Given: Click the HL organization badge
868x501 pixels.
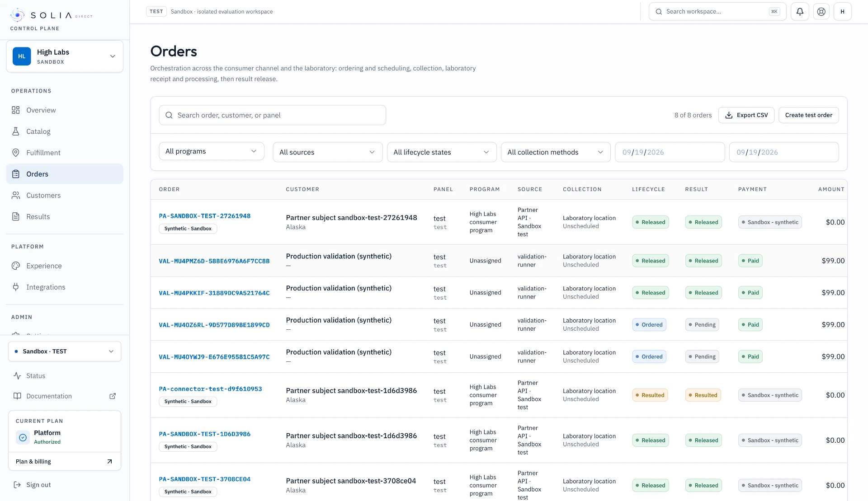Looking at the screenshot, I should click(x=22, y=56).
